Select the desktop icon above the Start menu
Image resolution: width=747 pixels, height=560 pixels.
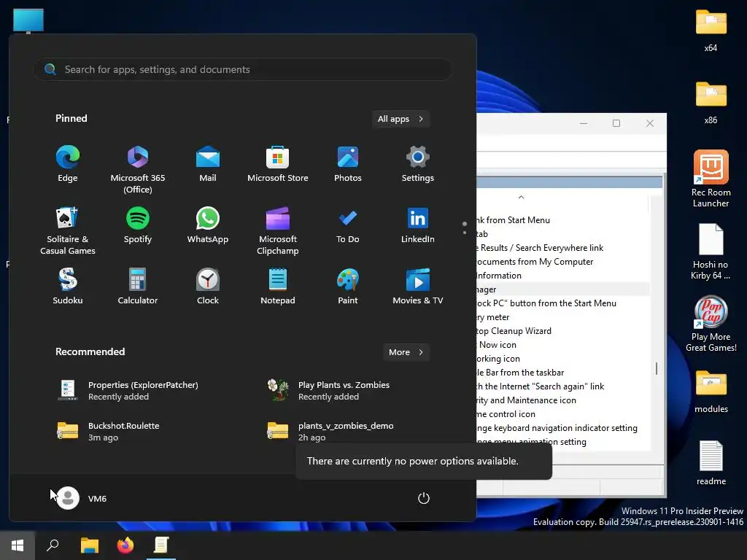pyautogui.click(x=28, y=21)
